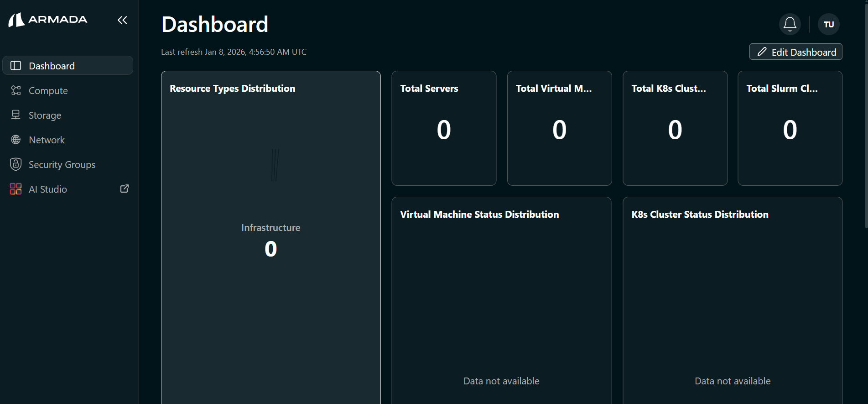Viewport: 868px width, 404px height.
Task: Click the Resource Types Distribution panel title
Action: [x=232, y=89]
